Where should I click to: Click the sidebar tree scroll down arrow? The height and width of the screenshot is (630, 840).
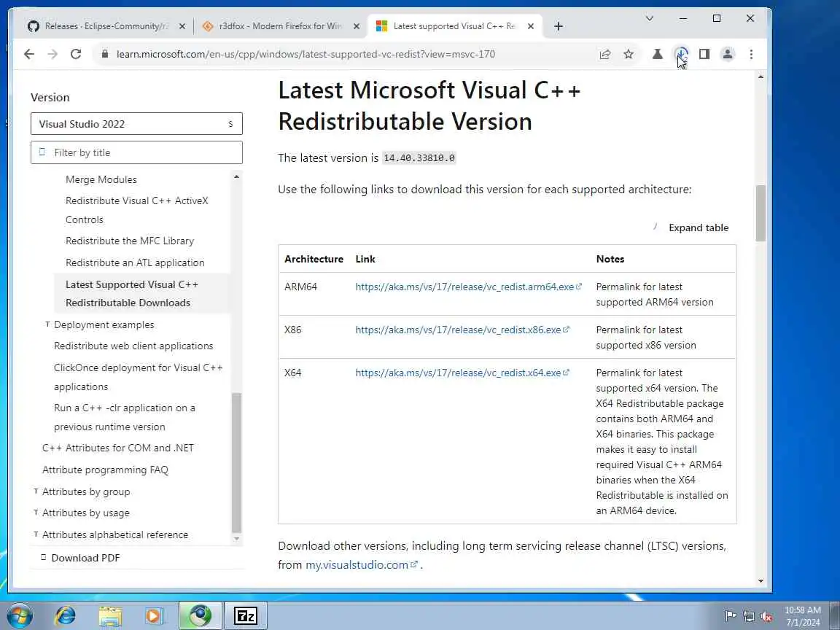click(236, 539)
